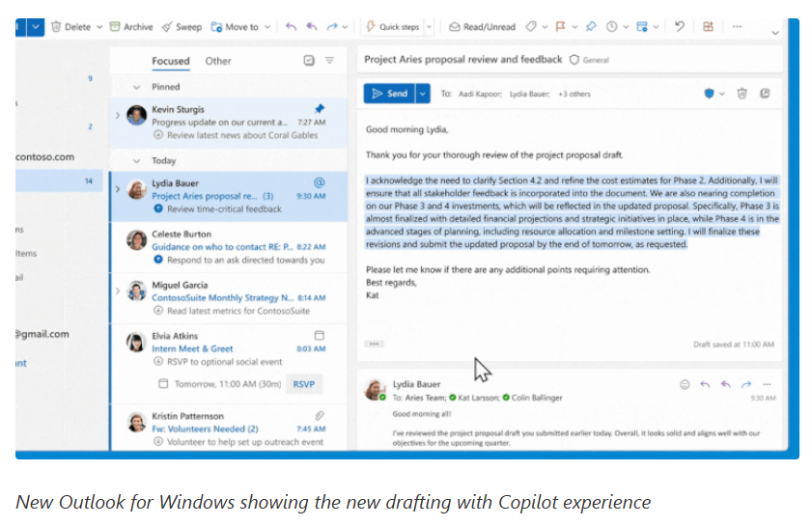
Task: Open the Delete dropdown arrow
Action: (99, 27)
